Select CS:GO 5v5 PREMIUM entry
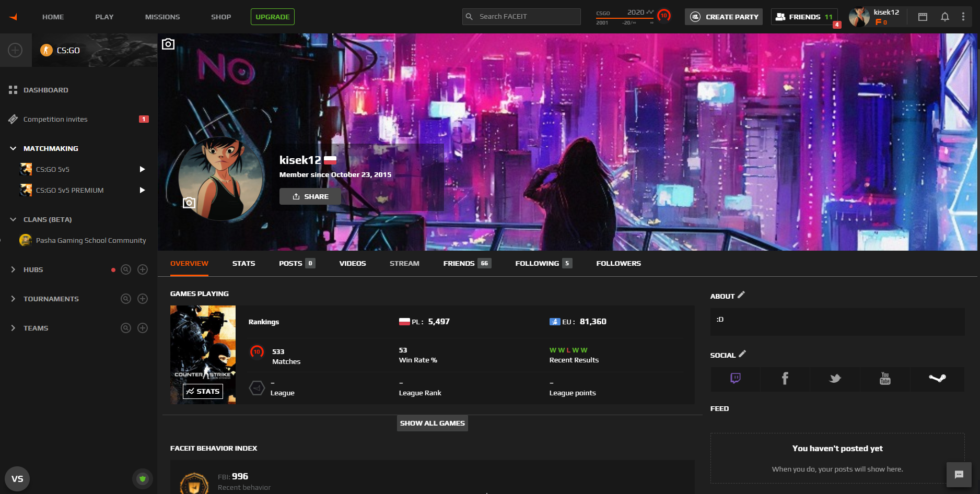Screen dimensions: 980x494 click(x=70, y=191)
